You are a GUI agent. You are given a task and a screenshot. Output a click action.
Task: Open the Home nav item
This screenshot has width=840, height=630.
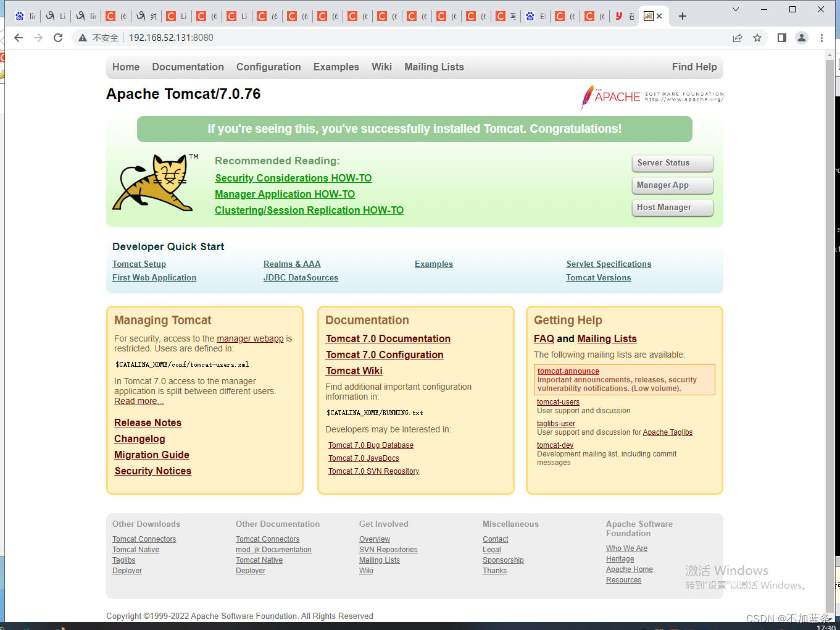pyautogui.click(x=126, y=67)
